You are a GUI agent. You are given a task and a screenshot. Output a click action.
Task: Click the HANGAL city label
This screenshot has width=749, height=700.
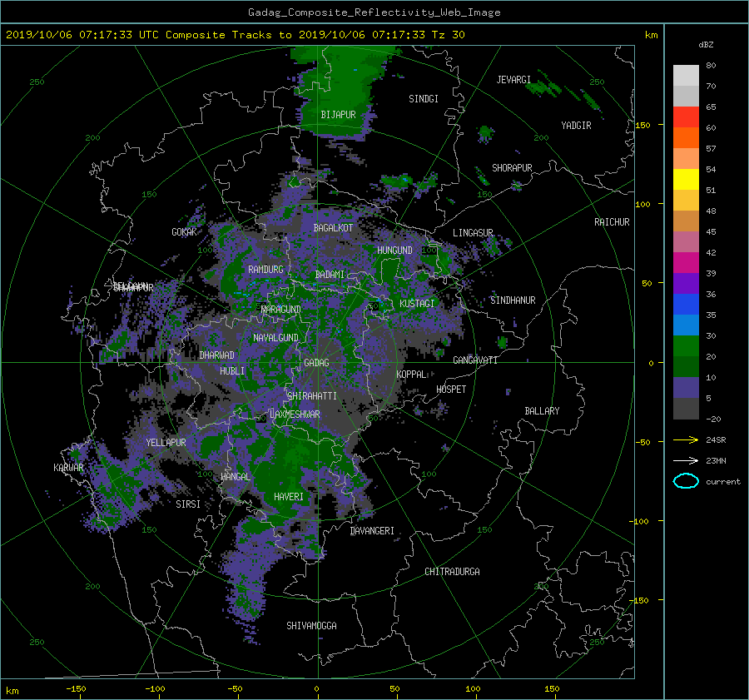click(236, 477)
